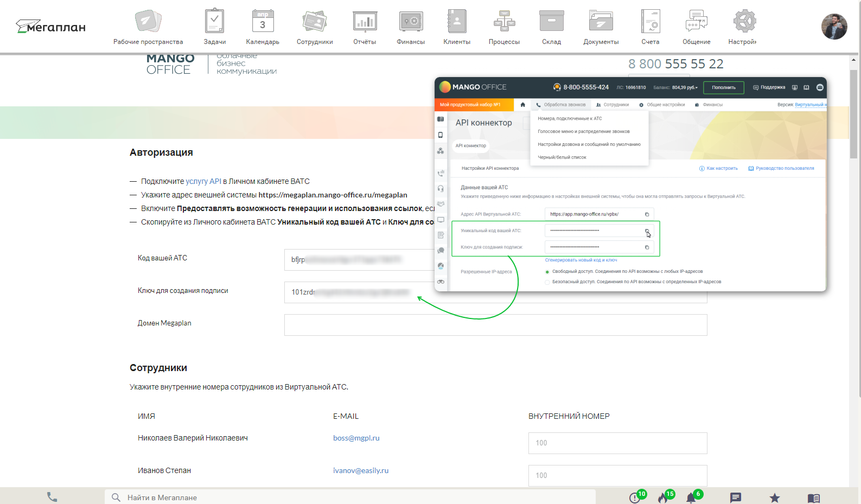Open notifications bell with badge 6
The width and height of the screenshot is (861, 504).
(692, 497)
